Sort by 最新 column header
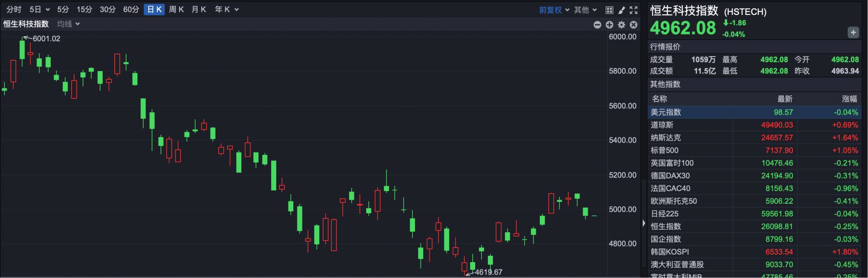 (785, 99)
